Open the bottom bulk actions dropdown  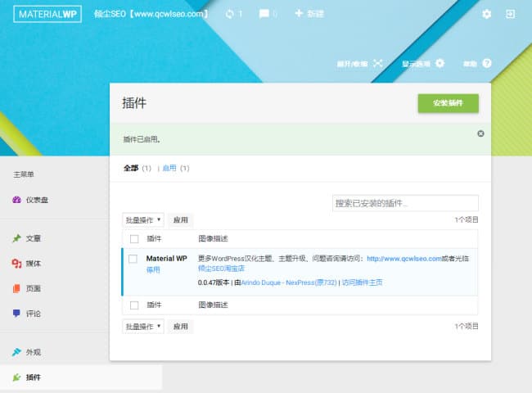pyautogui.click(x=143, y=327)
